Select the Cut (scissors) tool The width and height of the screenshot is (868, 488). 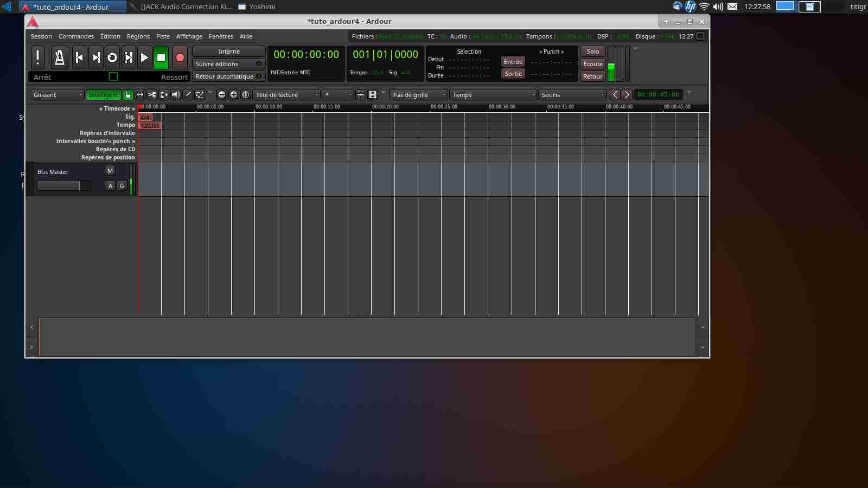152,95
